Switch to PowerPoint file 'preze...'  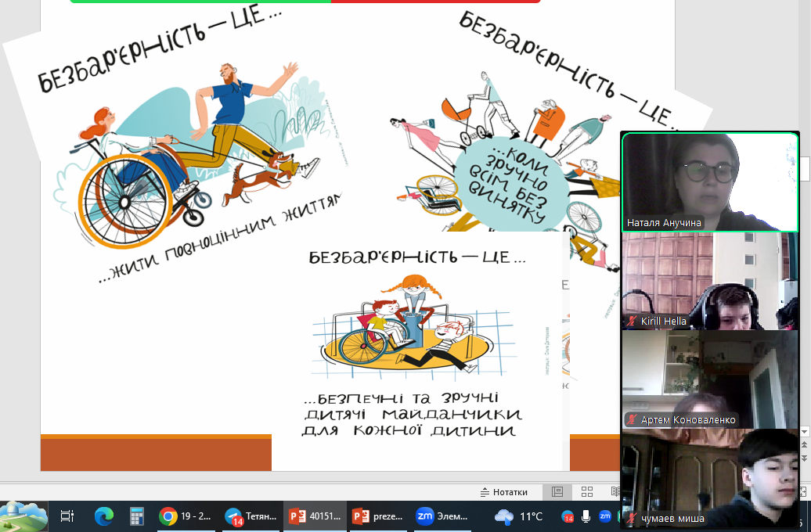coord(379,516)
